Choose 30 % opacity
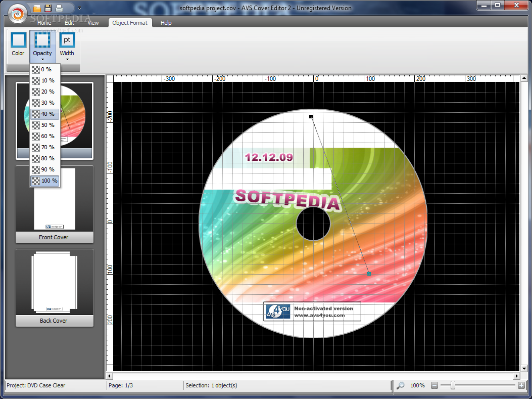 pos(45,103)
